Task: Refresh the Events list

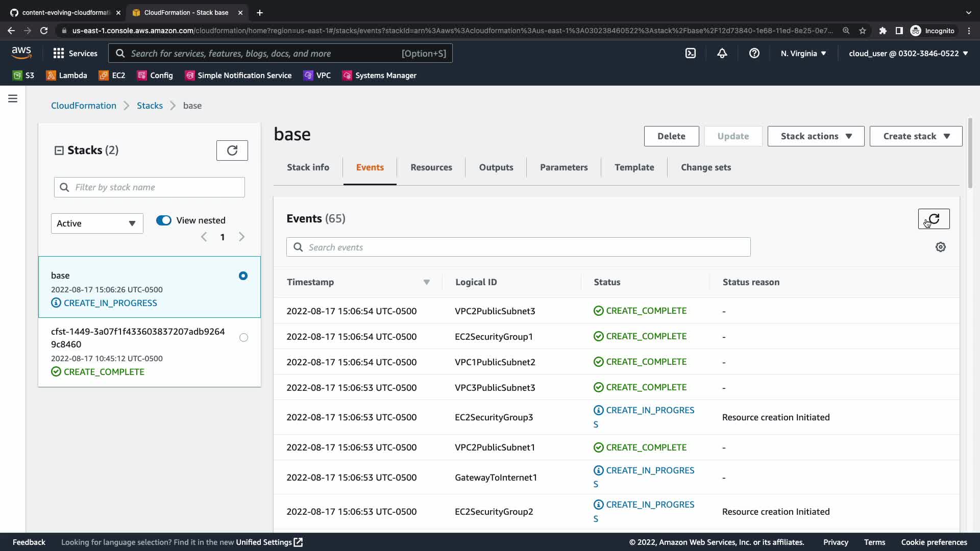Action: pos(934,219)
